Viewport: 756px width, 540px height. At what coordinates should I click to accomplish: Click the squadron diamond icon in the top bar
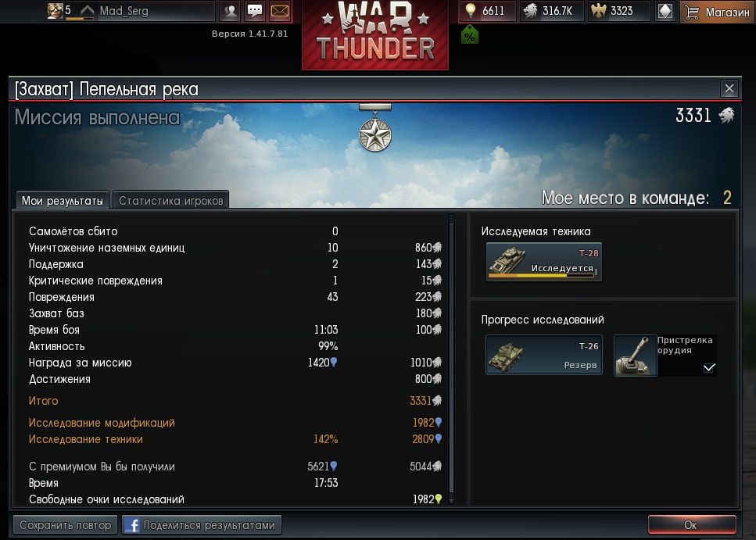(665, 11)
